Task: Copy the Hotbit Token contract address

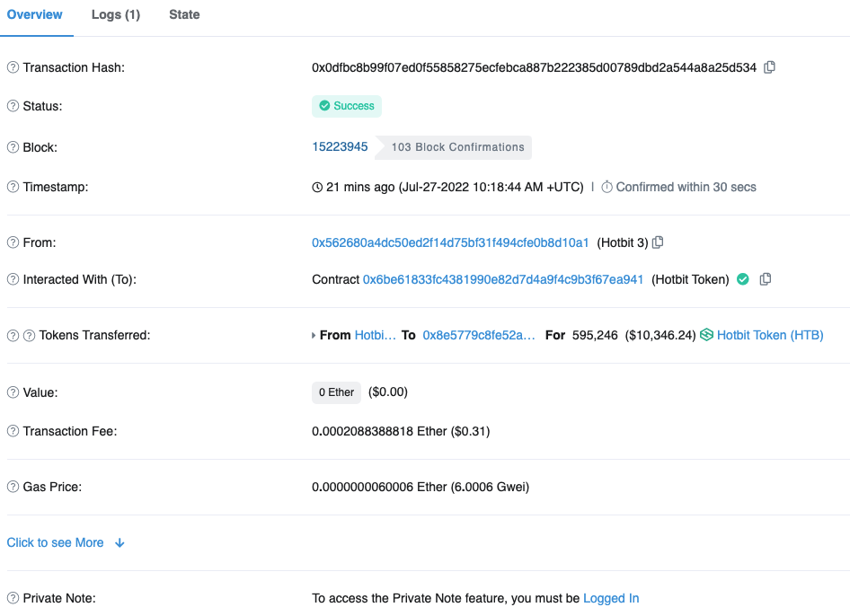Action: tap(766, 279)
